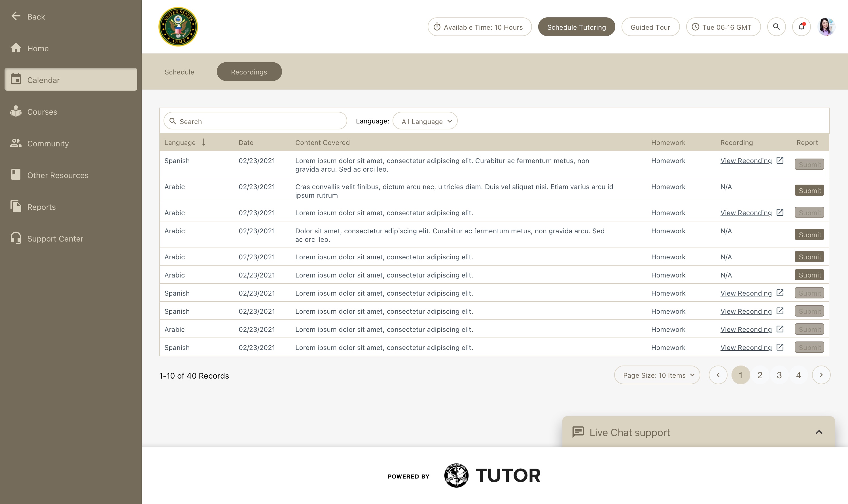This screenshot has height=504, width=848.
Task: Jump to page 3
Action: (779, 375)
